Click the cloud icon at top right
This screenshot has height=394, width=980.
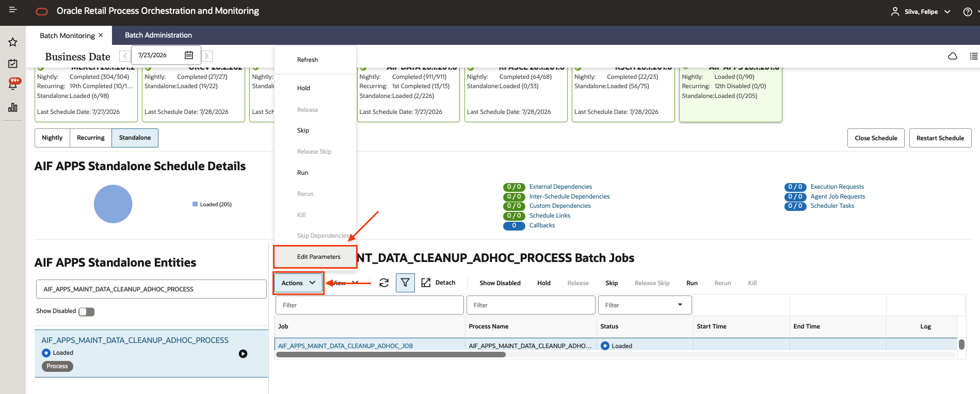pyautogui.click(x=953, y=56)
